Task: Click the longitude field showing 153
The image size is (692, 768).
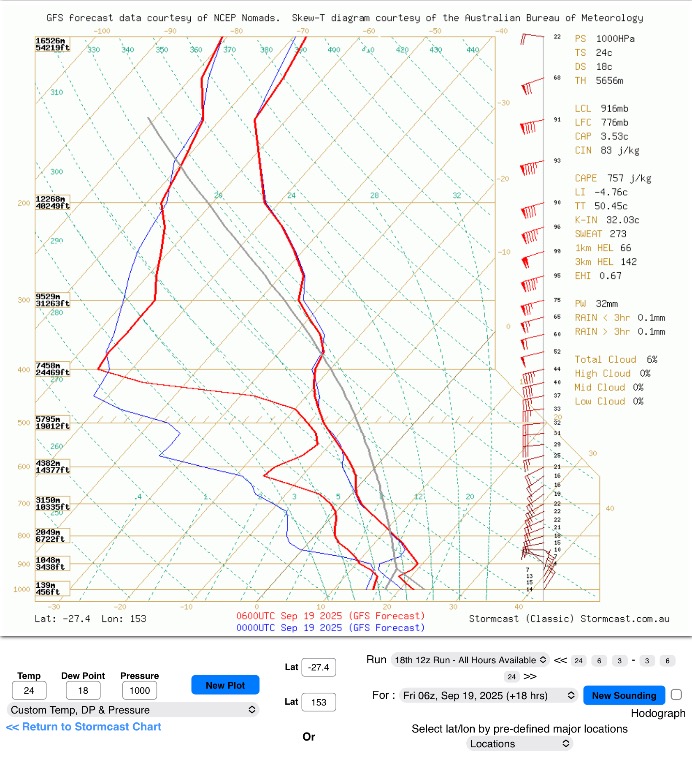Action: (x=318, y=702)
